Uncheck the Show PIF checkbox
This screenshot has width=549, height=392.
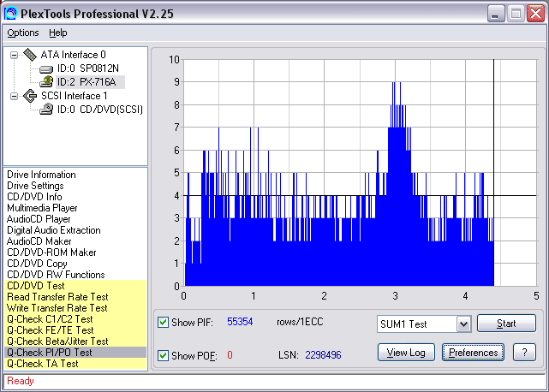pyautogui.click(x=163, y=322)
